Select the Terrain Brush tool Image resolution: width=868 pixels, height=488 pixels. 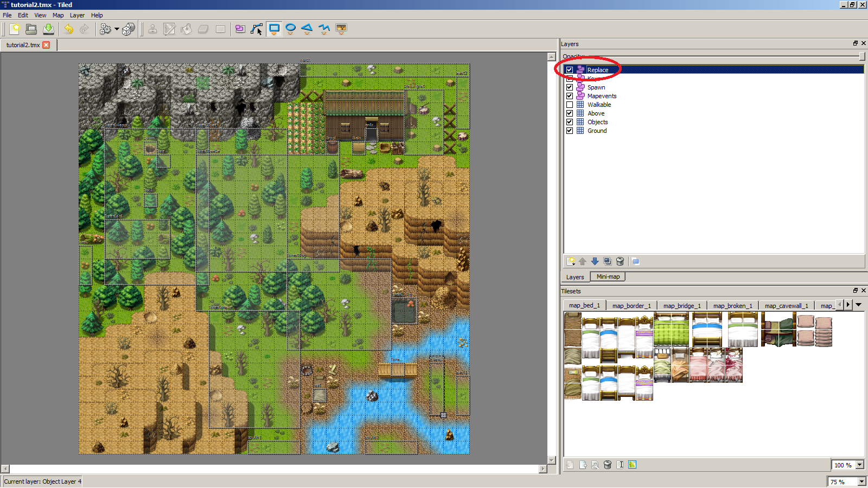169,29
